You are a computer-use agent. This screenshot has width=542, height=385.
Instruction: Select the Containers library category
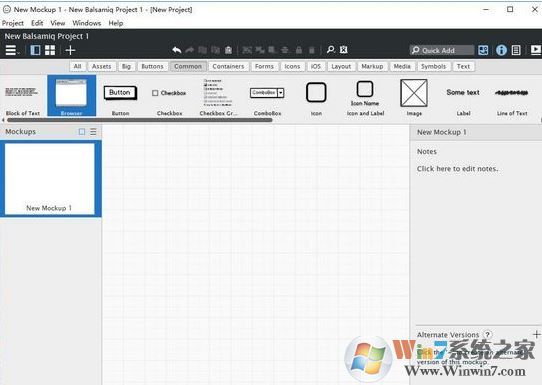(228, 66)
